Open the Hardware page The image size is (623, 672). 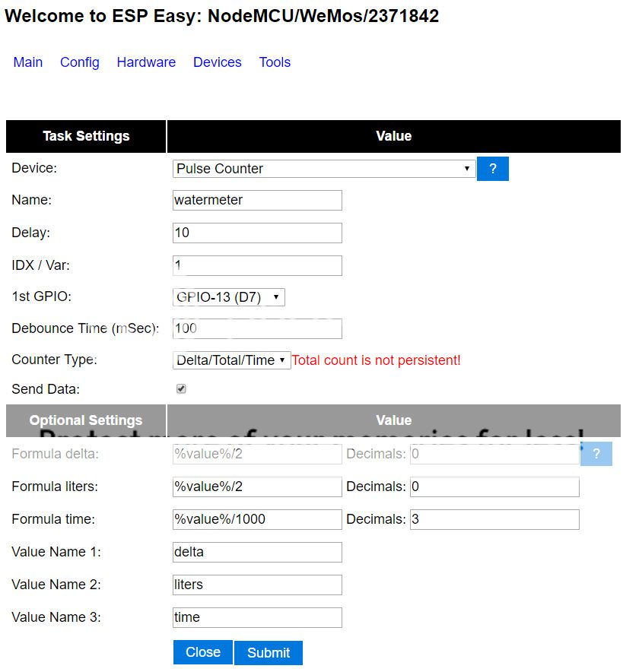pyautogui.click(x=146, y=62)
